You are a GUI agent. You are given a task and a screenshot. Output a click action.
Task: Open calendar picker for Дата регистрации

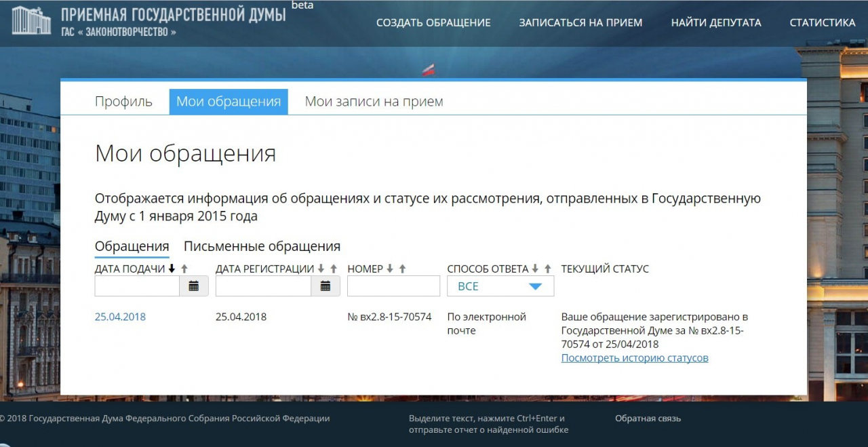(x=325, y=286)
